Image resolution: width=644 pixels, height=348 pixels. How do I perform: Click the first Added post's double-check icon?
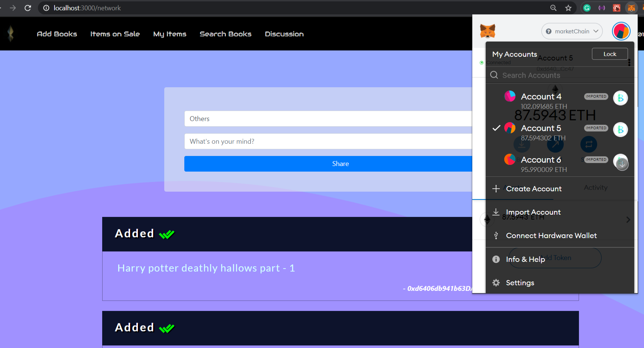[166, 234]
